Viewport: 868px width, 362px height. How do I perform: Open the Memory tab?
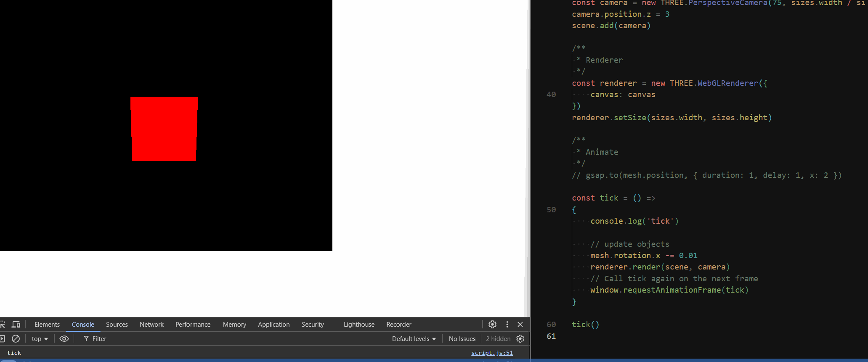(x=234, y=324)
